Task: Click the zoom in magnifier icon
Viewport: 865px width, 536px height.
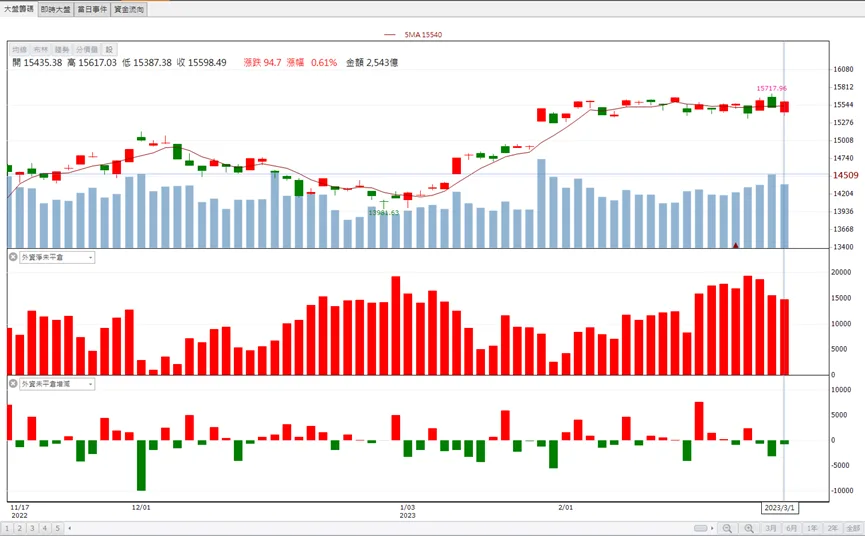Action: pos(749,528)
